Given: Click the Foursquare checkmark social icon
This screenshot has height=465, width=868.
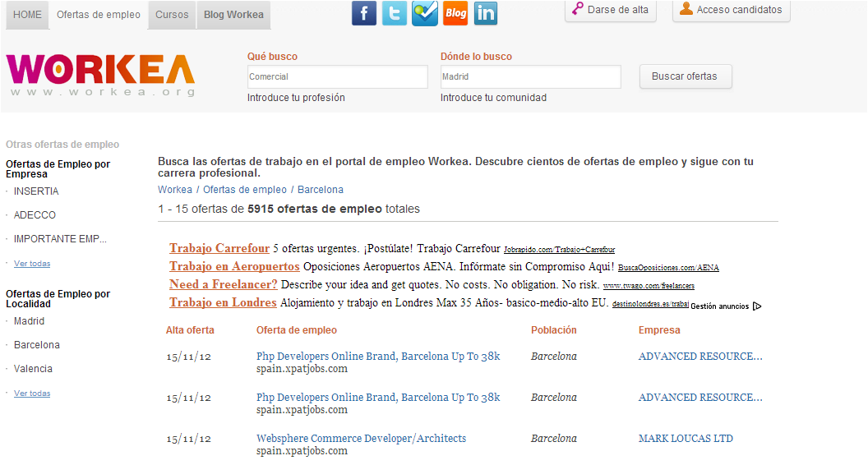Looking at the screenshot, I should 425,13.
